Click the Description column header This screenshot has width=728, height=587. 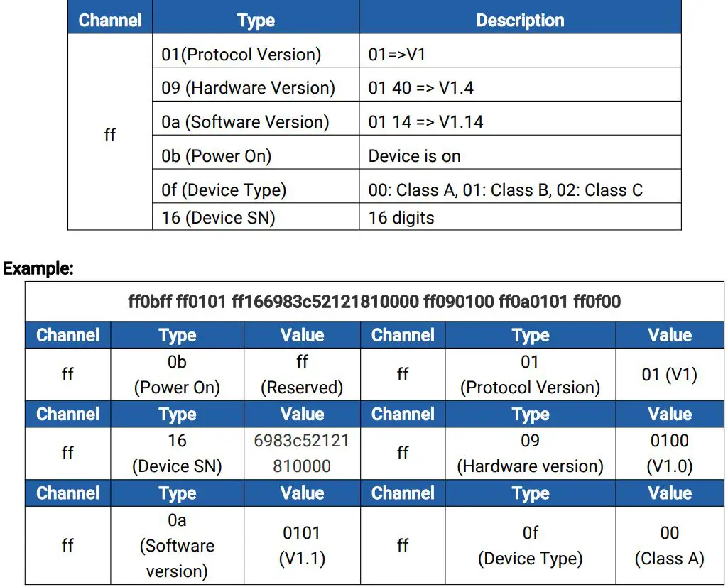click(519, 20)
